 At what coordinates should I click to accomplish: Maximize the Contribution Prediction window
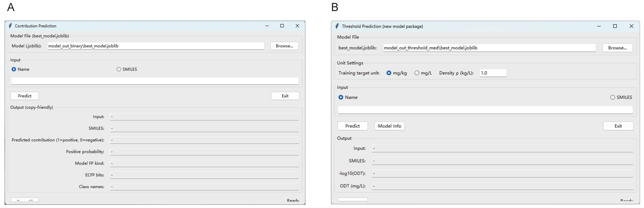coord(282,26)
